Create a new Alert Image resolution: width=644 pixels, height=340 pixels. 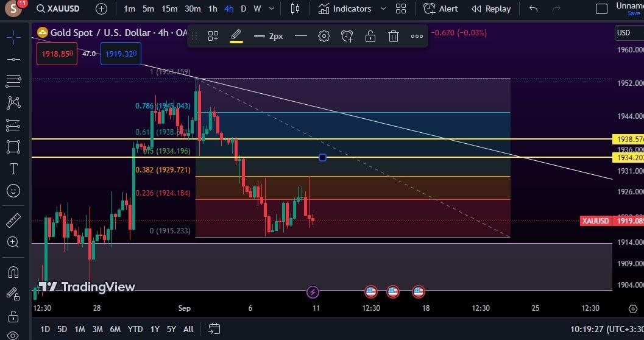coord(441,9)
